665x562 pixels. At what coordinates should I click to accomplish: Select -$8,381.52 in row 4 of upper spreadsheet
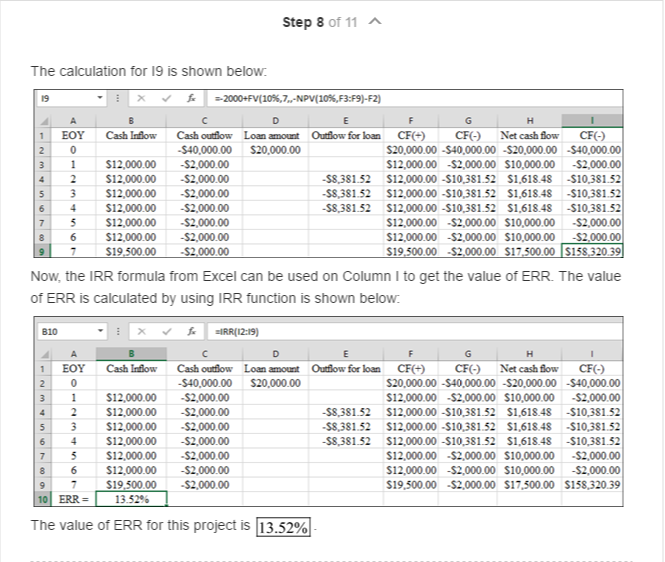(x=346, y=179)
